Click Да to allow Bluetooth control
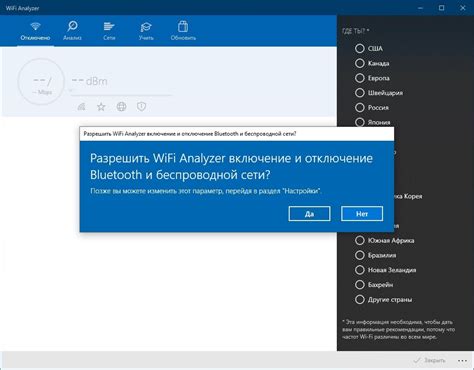Screen dimensions: 474x370 pyautogui.click(x=309, y=214)
